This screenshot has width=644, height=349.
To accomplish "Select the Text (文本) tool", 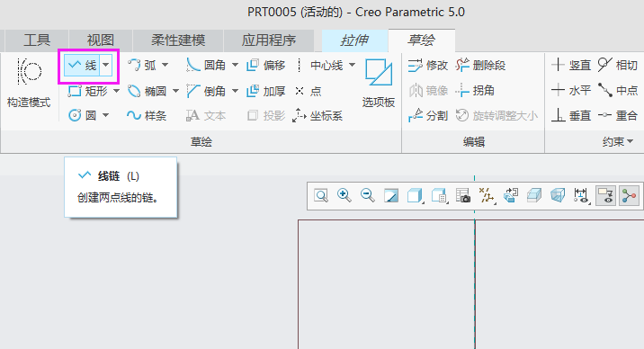I will 205,115.
